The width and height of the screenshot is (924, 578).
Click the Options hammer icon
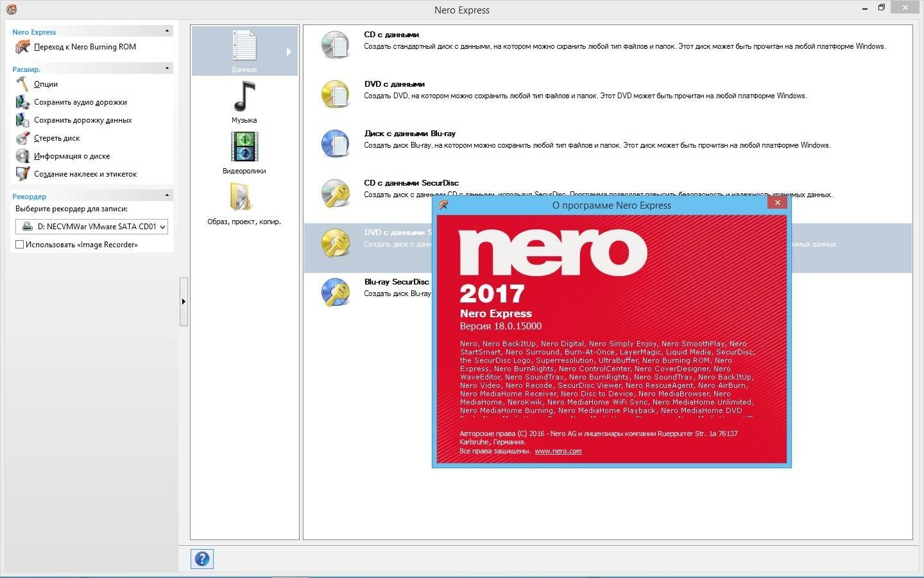[x=22, y=84]
